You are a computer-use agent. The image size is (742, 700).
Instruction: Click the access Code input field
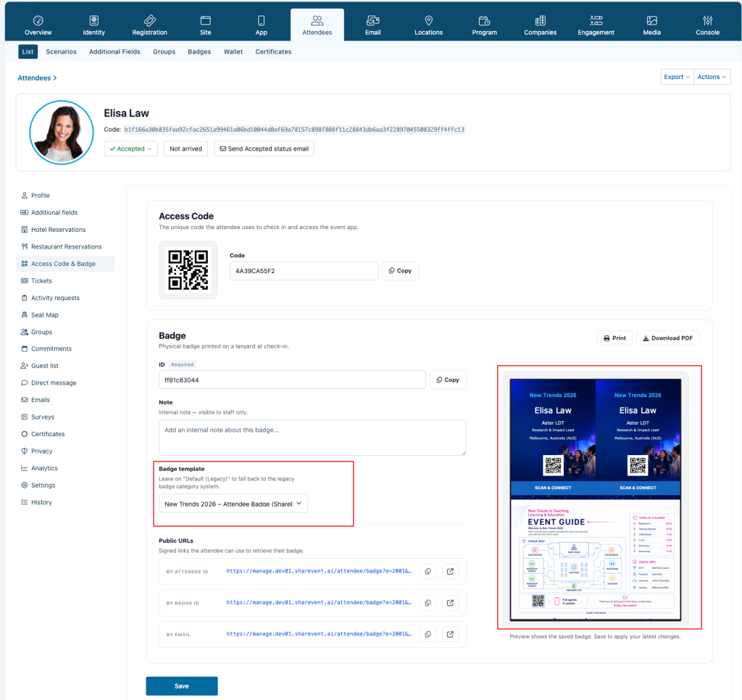[304, 271]
